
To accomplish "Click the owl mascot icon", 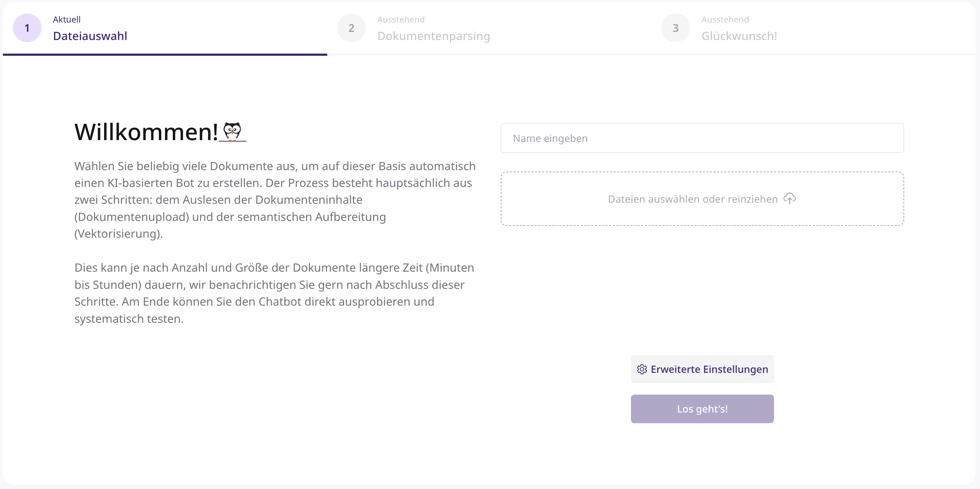I will (232, 132).
